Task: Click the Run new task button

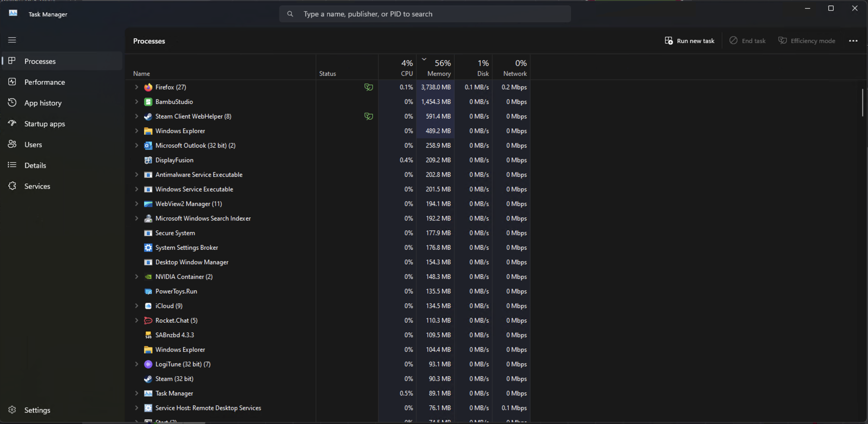Action: pyautogui.click(x=689, y=41)
